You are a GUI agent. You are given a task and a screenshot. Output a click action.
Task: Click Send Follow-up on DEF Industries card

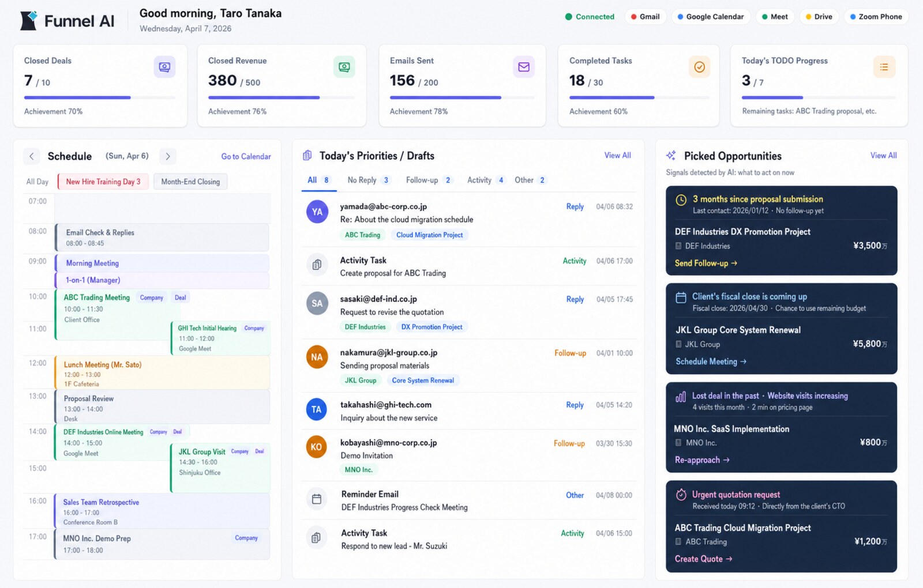[x=705, y=263]
